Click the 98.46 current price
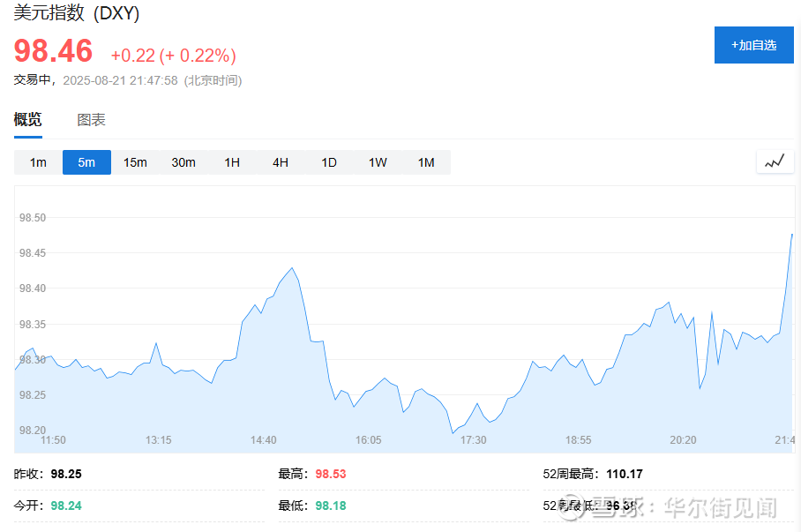Viewport: 801px width, 532px height. [x=53, y=52]
